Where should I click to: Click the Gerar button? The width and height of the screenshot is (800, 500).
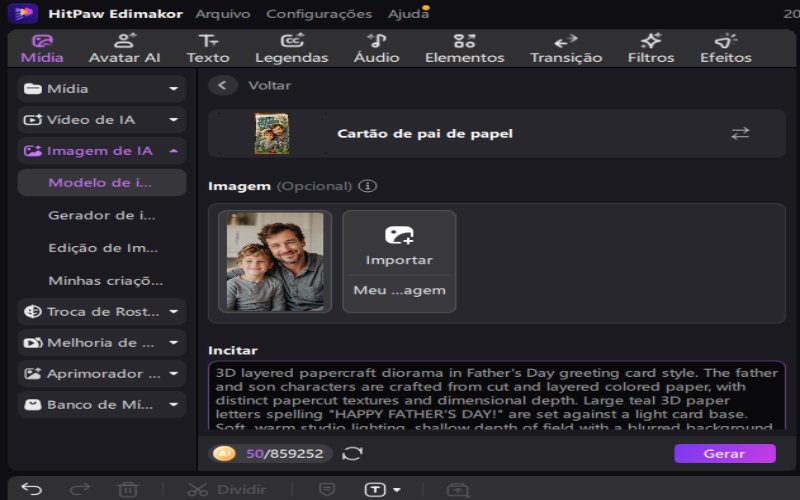coord(724,453)
